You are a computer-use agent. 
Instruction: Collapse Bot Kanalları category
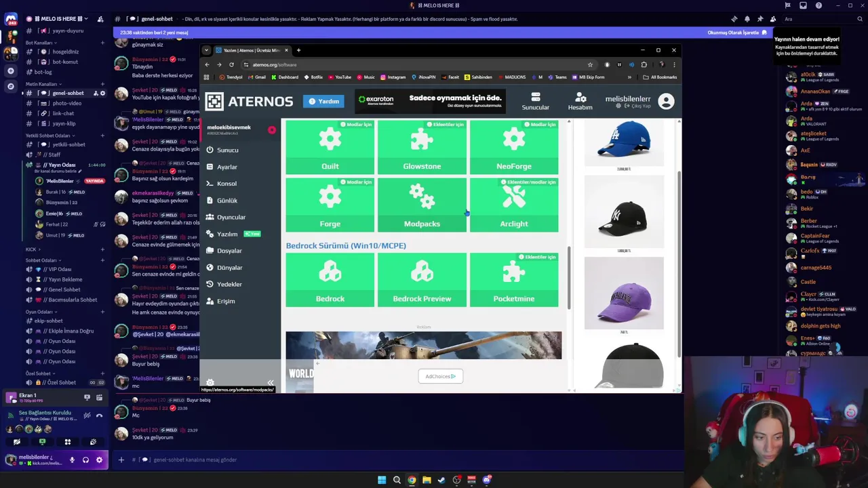41,43
